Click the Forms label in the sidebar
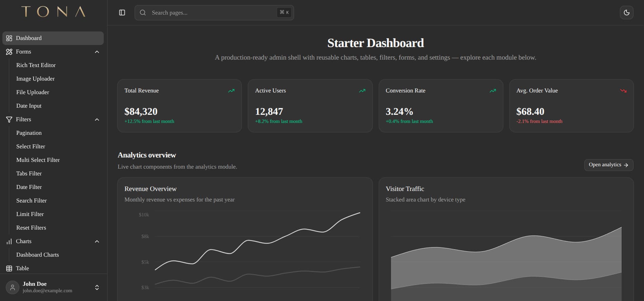Viewport: 644px width, 301px height. (23, 52)
